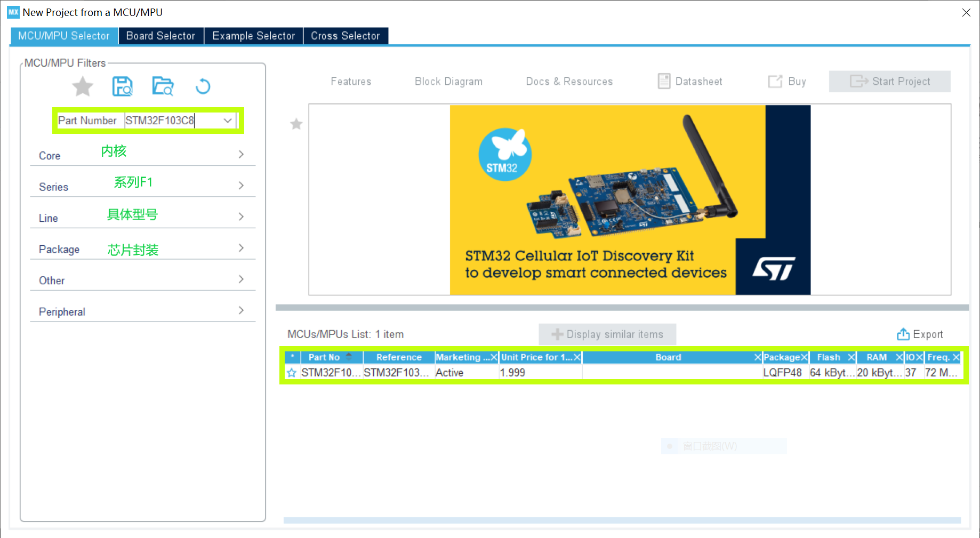Open the Block Diagram view

(448, 81)
